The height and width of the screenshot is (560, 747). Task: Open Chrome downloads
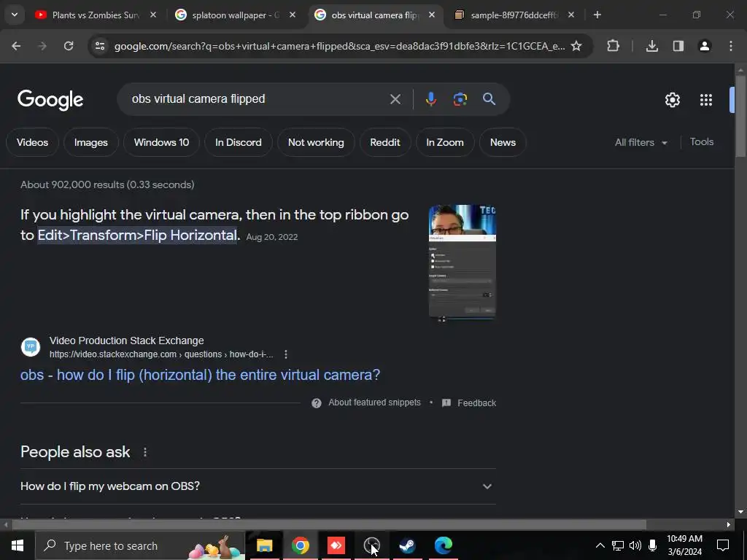pyautogui.click(x=652, y=46)
